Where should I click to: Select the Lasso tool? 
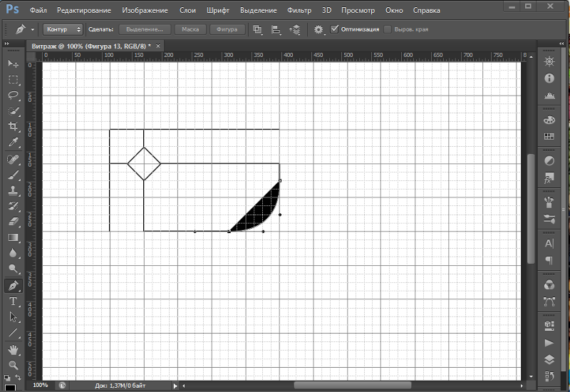pos(13,96)
